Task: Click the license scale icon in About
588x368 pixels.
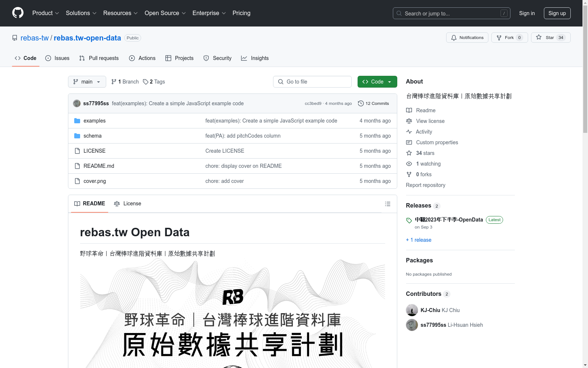Action: point(409,121)
